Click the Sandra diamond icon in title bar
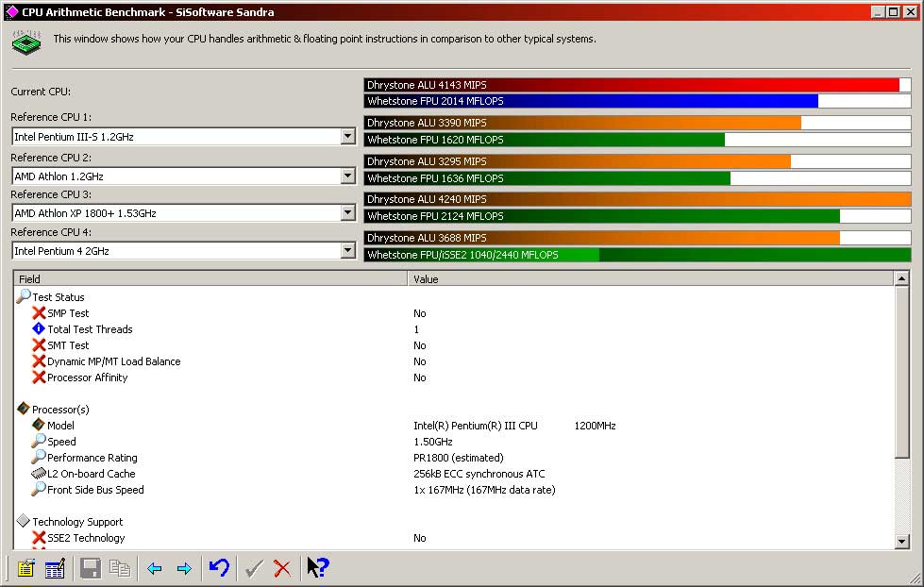 [x=11, y=11]
